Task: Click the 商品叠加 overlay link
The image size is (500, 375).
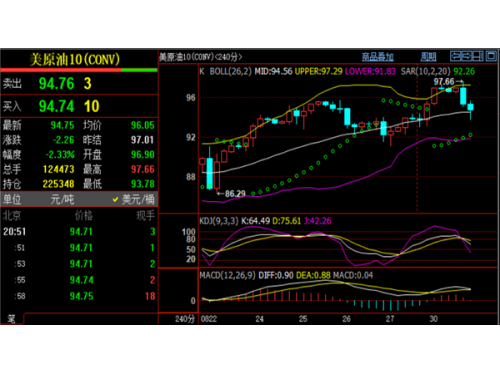Action: (377, 57)
